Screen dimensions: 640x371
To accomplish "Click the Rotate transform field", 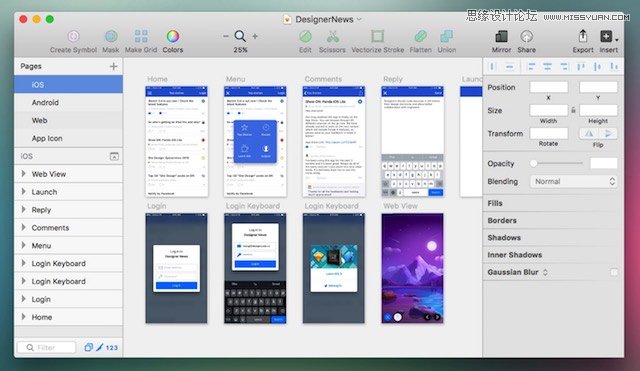I will pos(549,133).
